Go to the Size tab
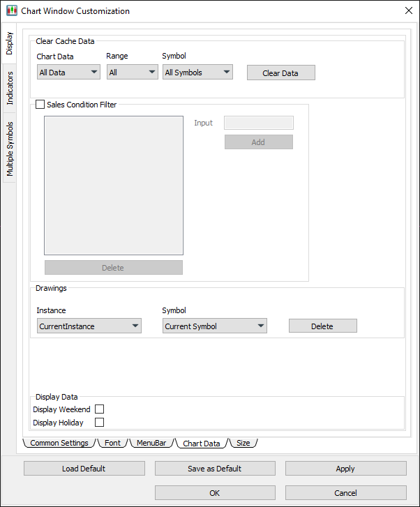The image size is (420, 507). coord(243,444)
